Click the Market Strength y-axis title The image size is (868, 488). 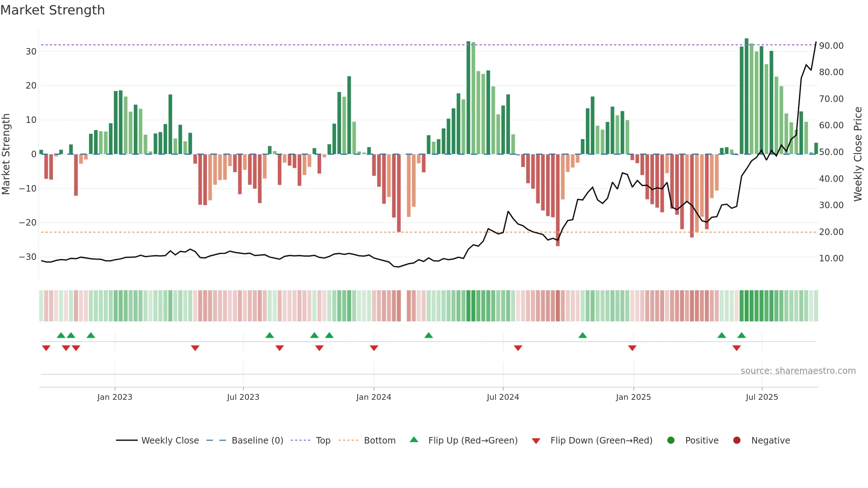pyautogui.click(x=6, y=154)
